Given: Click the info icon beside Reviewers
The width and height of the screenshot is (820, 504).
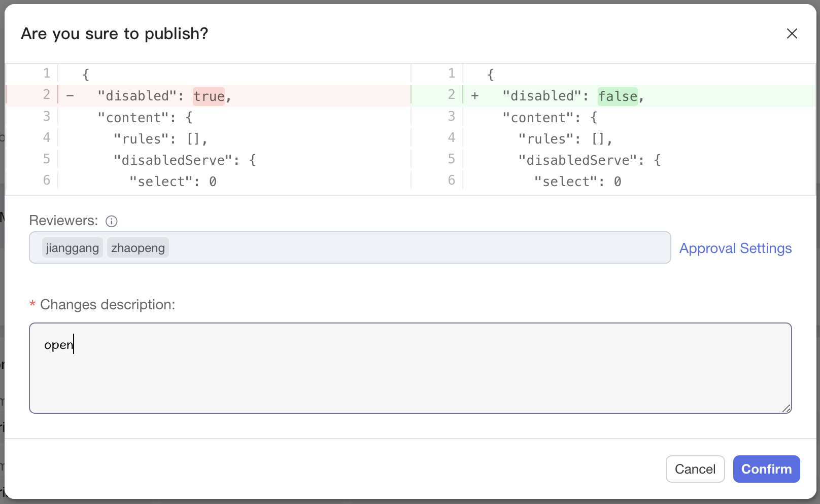Looking at the screenshot, I should pos(111,221).
